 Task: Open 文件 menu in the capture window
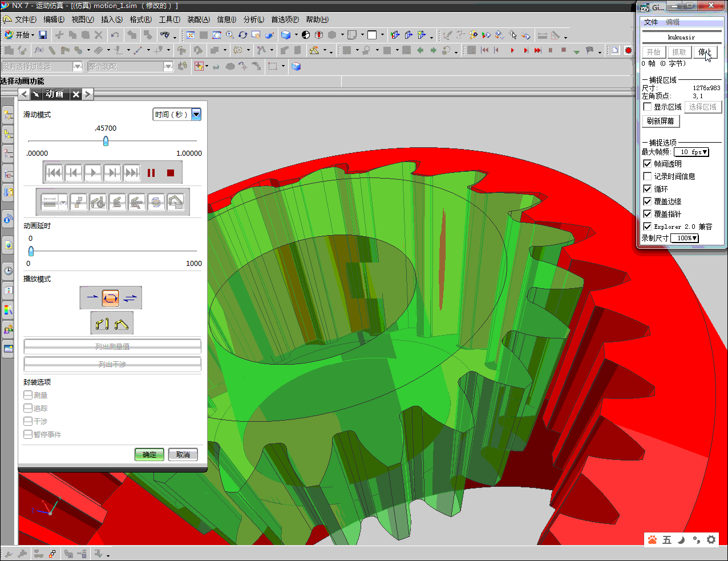pos(651,22)
